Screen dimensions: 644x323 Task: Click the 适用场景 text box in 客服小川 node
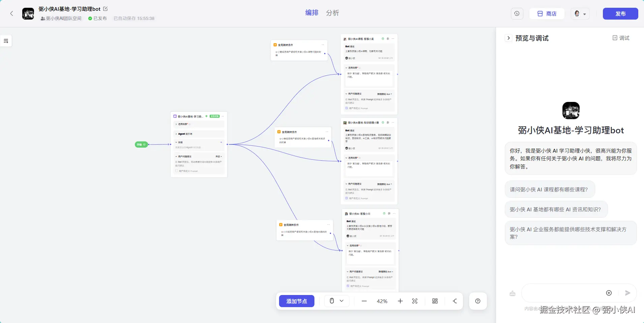[x=371, y=256]
